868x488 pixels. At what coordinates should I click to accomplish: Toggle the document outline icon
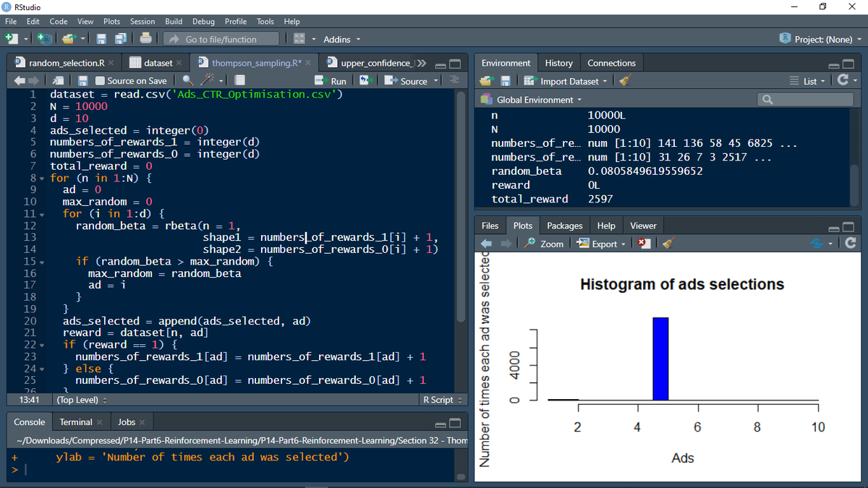[454, 81]
